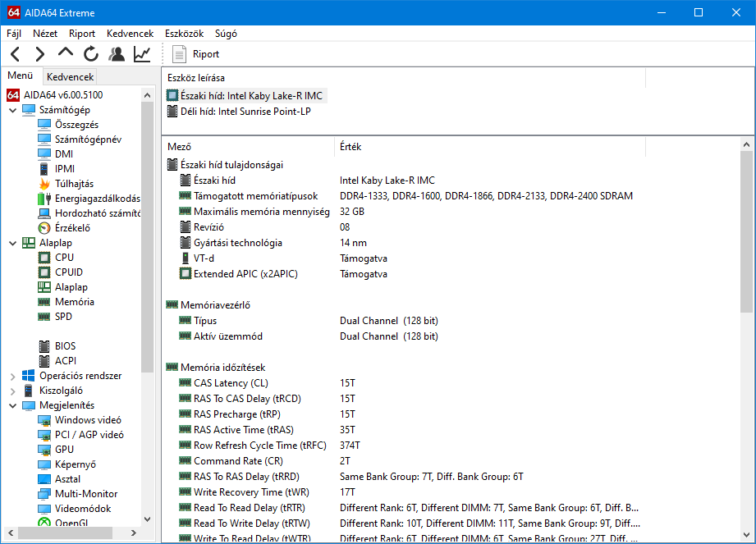Select the Érzékelő gauge icon
This screenshot has height=544, width=756.
point(44,228)
